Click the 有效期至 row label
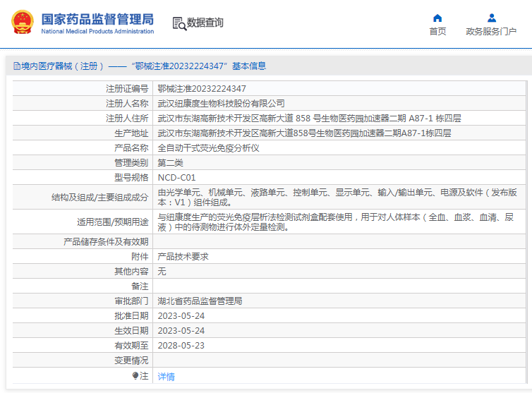Viewport: 532px width, 393px height. pos(131,346)
